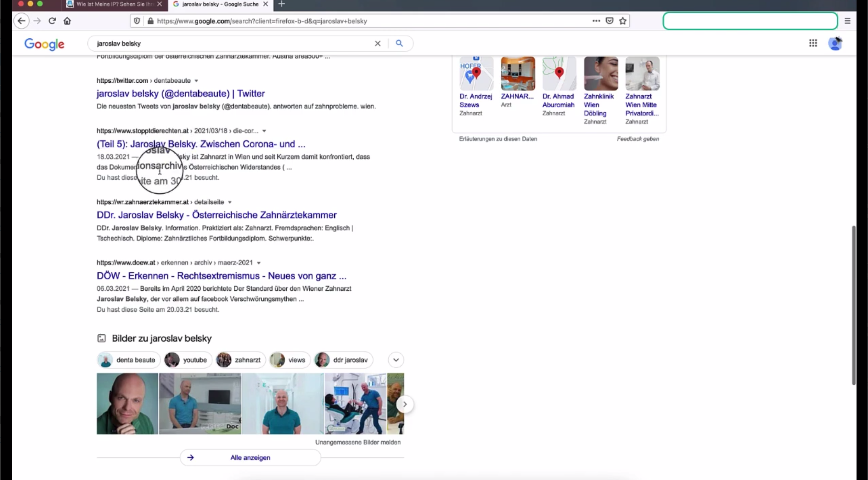This screenshot has height=480, width=868.
Task: Open the first portrait image thumbnail with green shirt
Action: (x=127, y=403)
